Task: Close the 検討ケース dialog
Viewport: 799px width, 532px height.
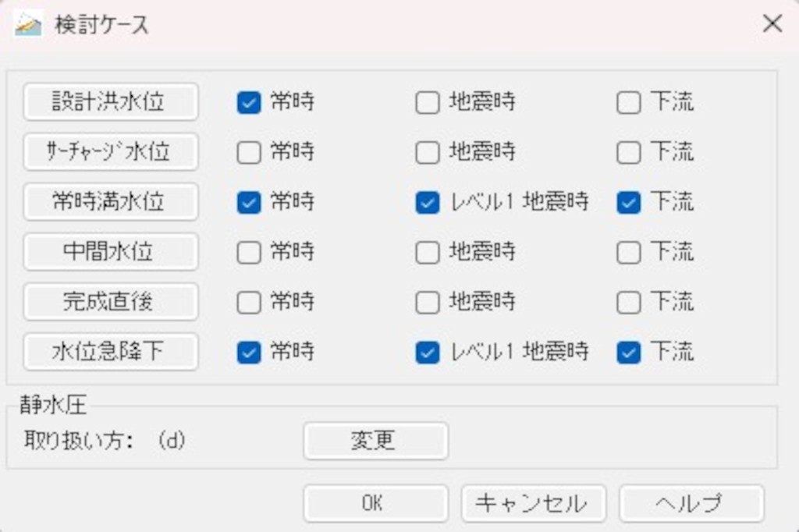Action: 772,24
